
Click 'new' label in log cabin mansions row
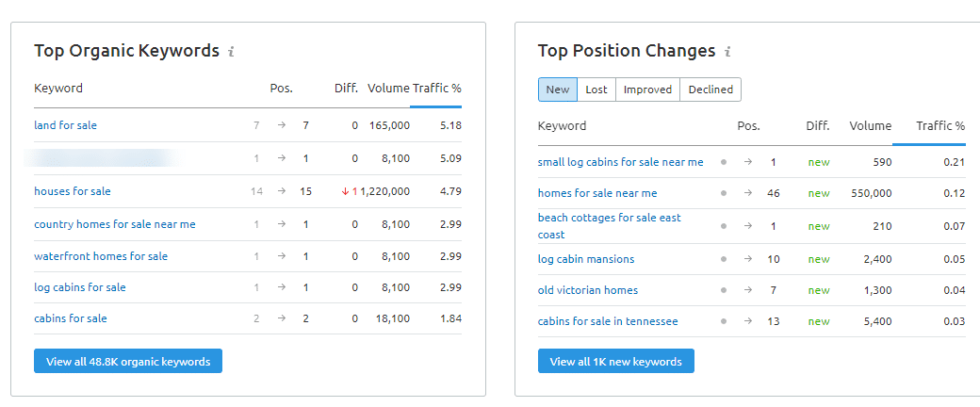819,259
